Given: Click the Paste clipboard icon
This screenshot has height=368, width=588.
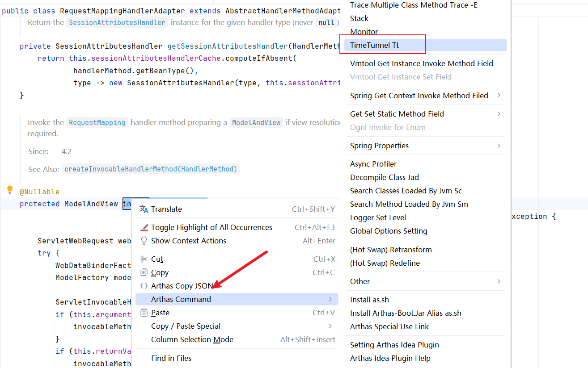Looking at the screenshot, I should (x=144, y=313).
